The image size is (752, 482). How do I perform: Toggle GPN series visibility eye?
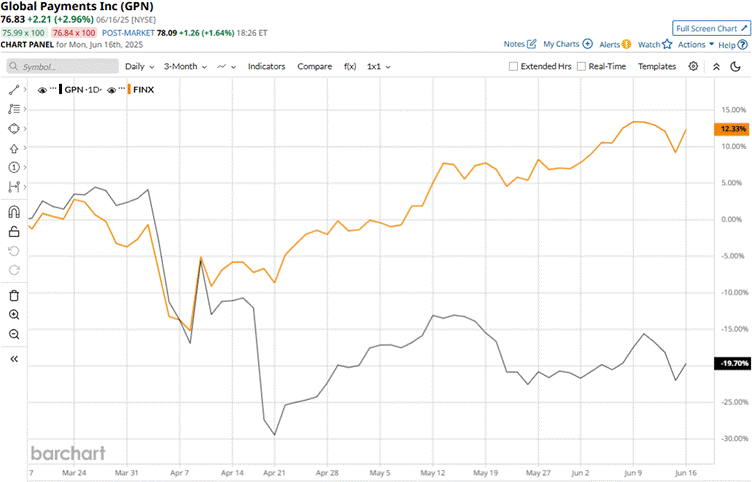pos(42,90)
